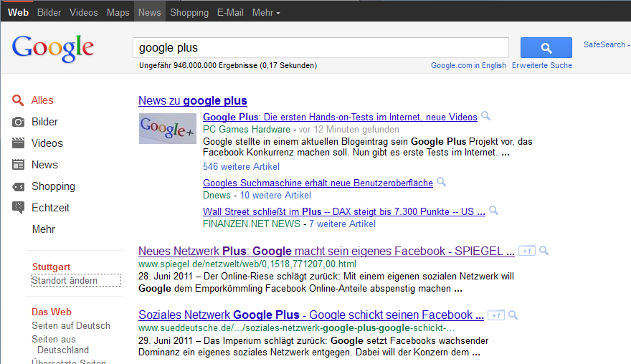Click PC Games Hardware source text
The width and height of the screenshot is (631, 364).
tap(246, 130)
